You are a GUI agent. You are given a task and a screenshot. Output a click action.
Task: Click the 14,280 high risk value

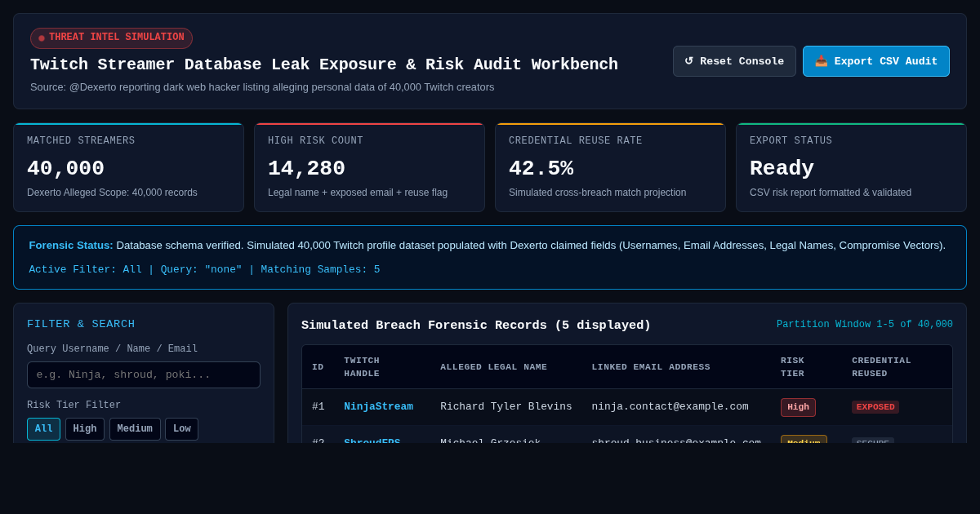(x=306, y=169)
